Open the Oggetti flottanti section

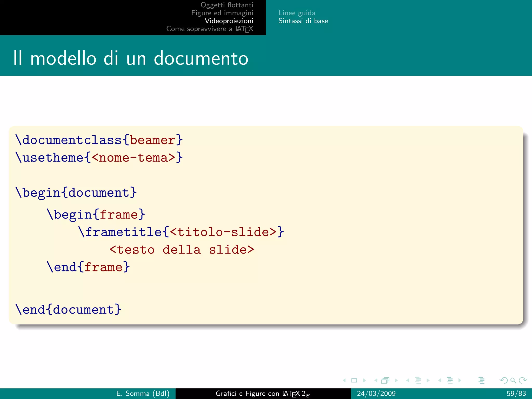(x=227, y=5)
